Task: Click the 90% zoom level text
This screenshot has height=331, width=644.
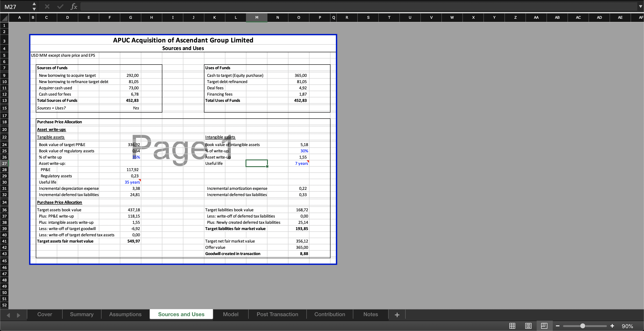Action: pyautogui.click(x=627, y=326)
